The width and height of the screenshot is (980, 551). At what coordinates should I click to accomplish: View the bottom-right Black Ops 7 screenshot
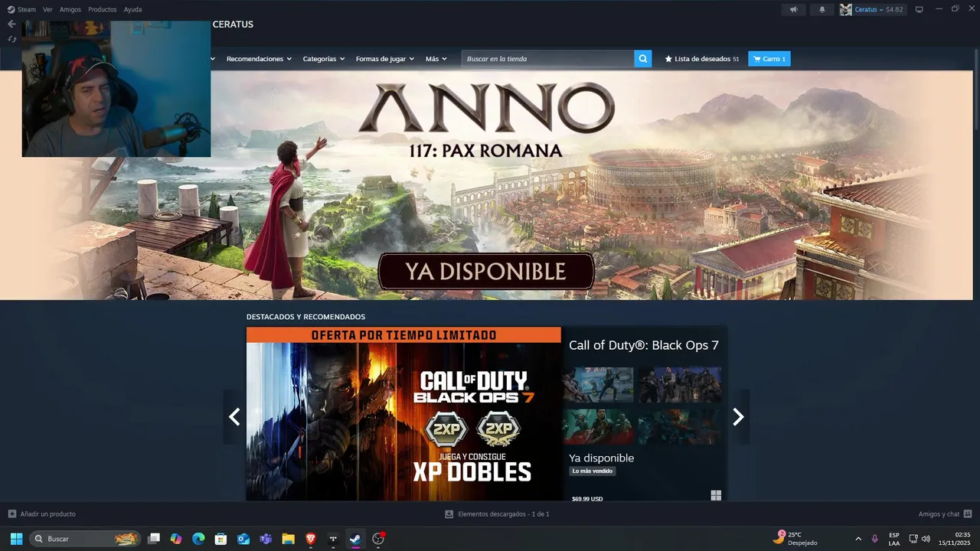coord(680,426)
